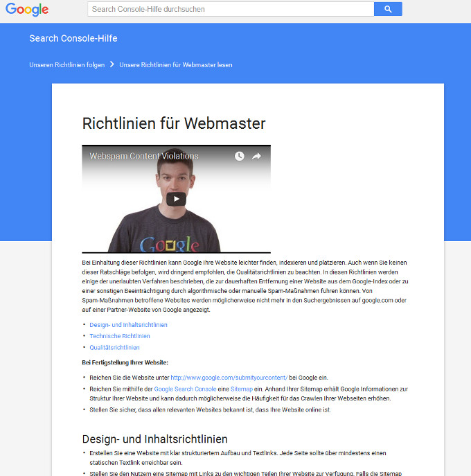Open Unsere Richtlinien für Webmaster lesen breadcrumb
This screenshot has width=471, height=476.
pos(176,64)
